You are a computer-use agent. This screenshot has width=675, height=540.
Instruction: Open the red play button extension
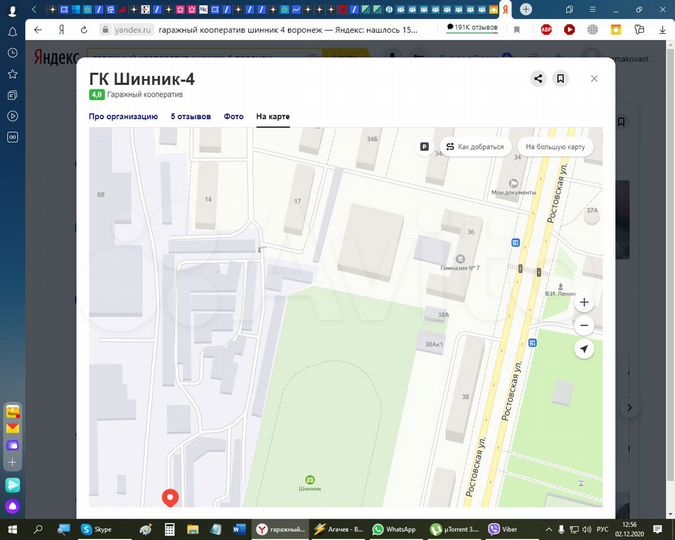pyautogui.click(x=569, y=30)
